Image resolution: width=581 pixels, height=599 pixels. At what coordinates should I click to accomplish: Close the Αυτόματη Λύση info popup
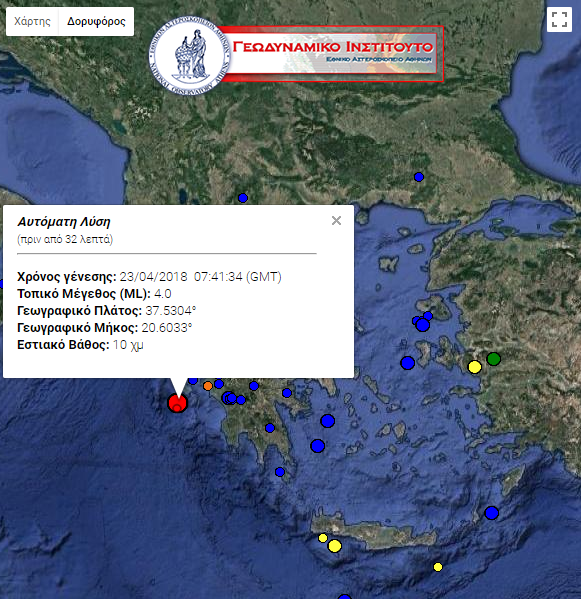coord(336,220)
